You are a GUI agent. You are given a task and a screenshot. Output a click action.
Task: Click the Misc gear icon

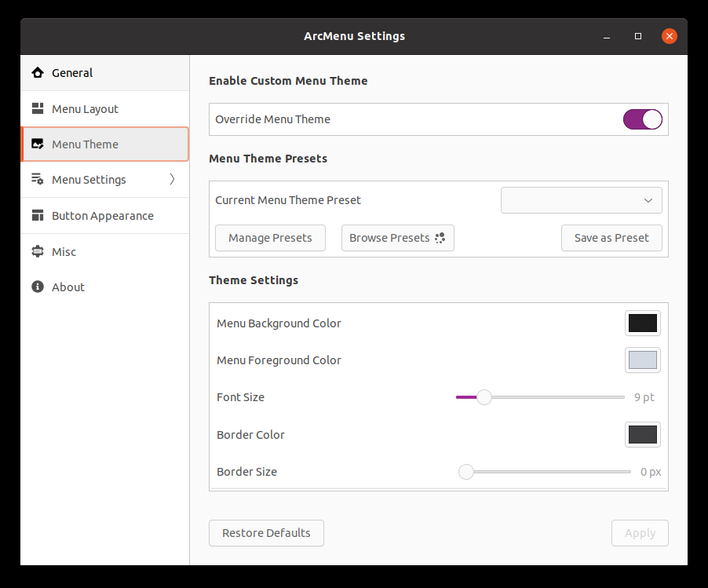point(38,251)
